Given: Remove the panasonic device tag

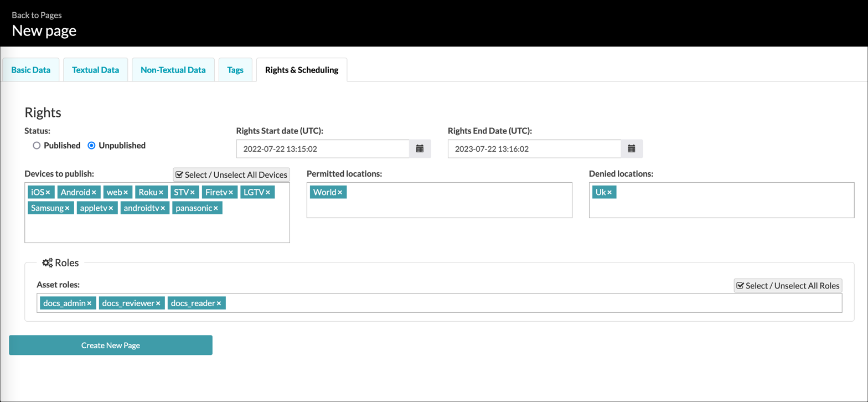Looking at the screenshot, I should 216,208.
